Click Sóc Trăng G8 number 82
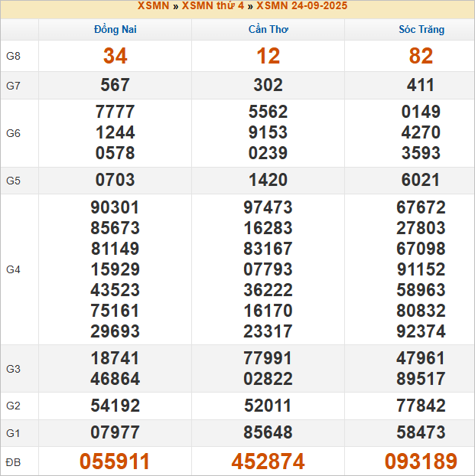This screenshot has height=476, width=475. (x=421, y=57)
